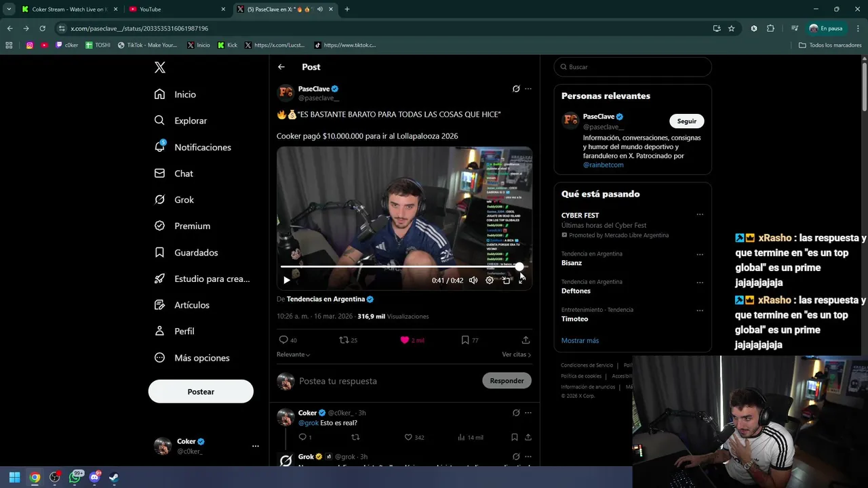This screenshot has height=488, width=868.
Task: Open Grok in the sidebar
Action: click(174, 200)
